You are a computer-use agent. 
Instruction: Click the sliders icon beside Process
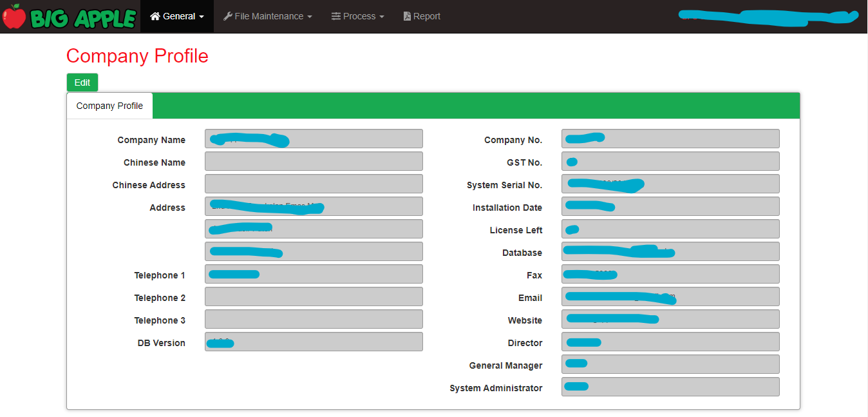point(336,16)
